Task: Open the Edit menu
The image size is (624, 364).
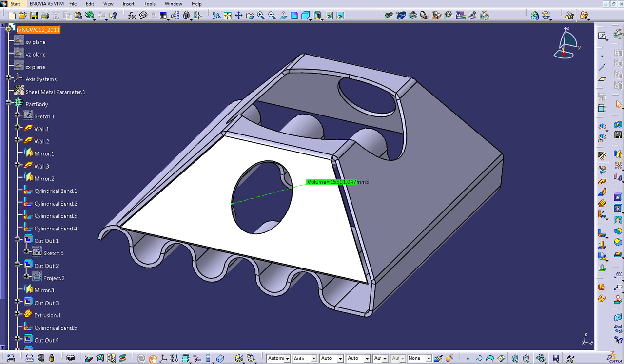Action: point(90,4)
